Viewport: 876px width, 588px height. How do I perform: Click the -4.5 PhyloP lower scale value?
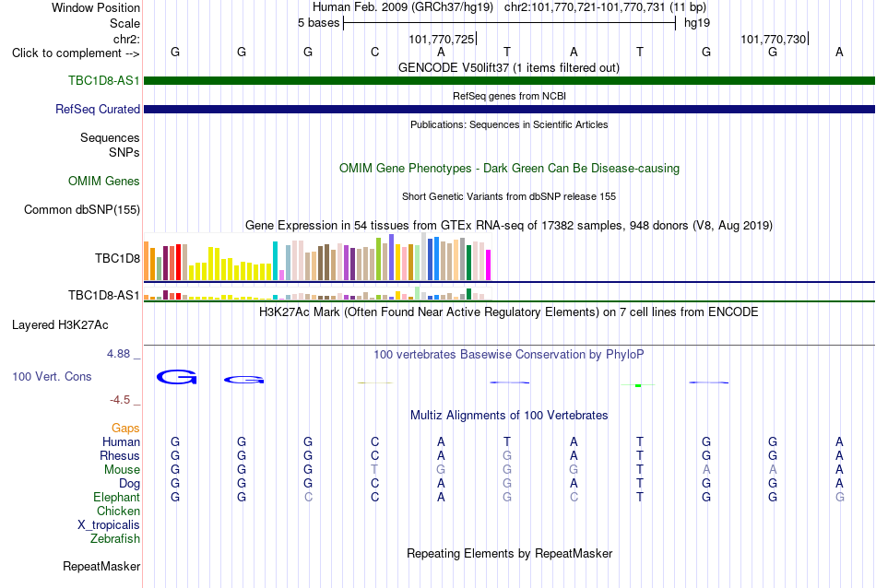tap(120, 400)
